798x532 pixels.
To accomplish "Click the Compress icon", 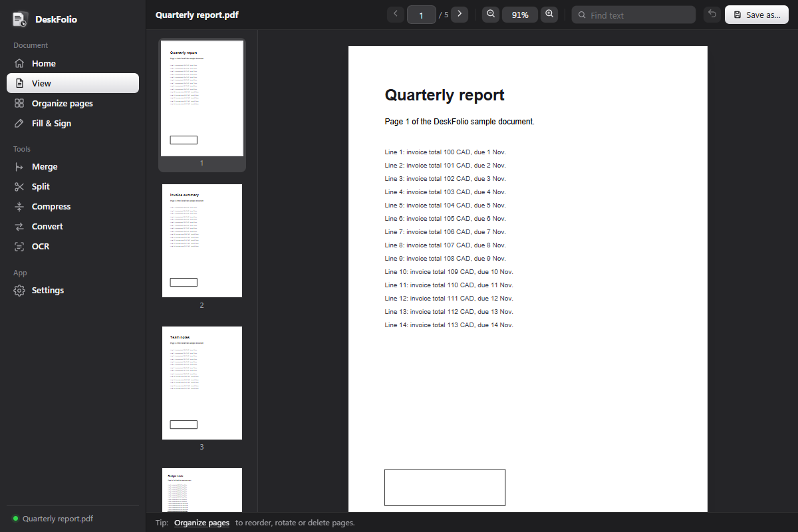I will coord(19,207).
